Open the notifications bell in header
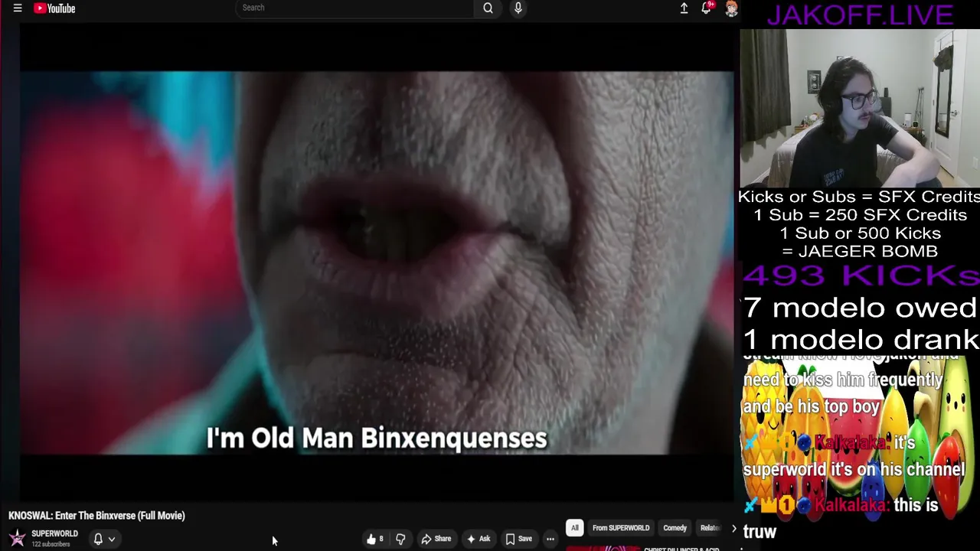This screenshot has height=551, width=980. click(707, 8)
